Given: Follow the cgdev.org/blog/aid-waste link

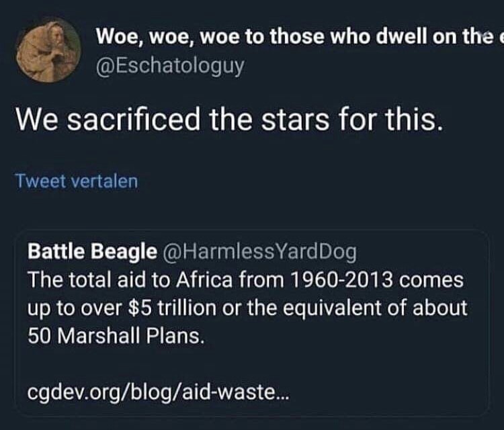Looking at the screenshot, I should coord(159,391).
